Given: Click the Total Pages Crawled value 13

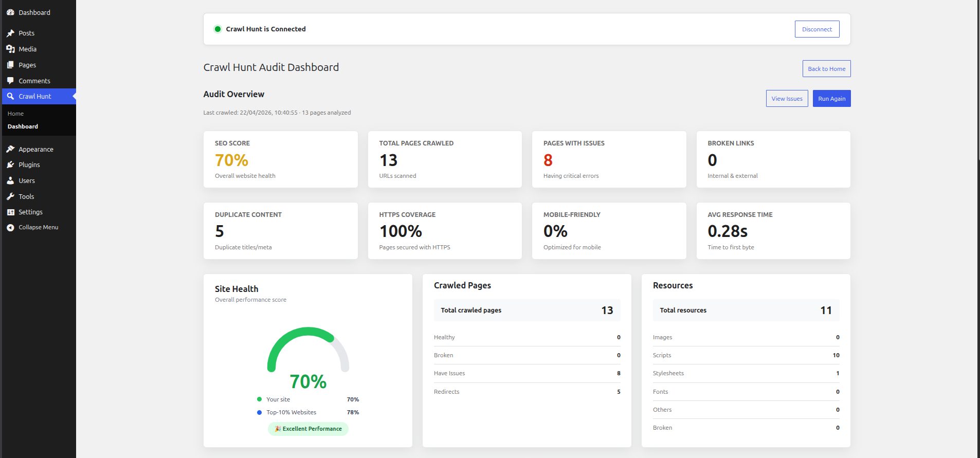Looking at the screenshot, I should pyautogui.click(x=388, y=160).
